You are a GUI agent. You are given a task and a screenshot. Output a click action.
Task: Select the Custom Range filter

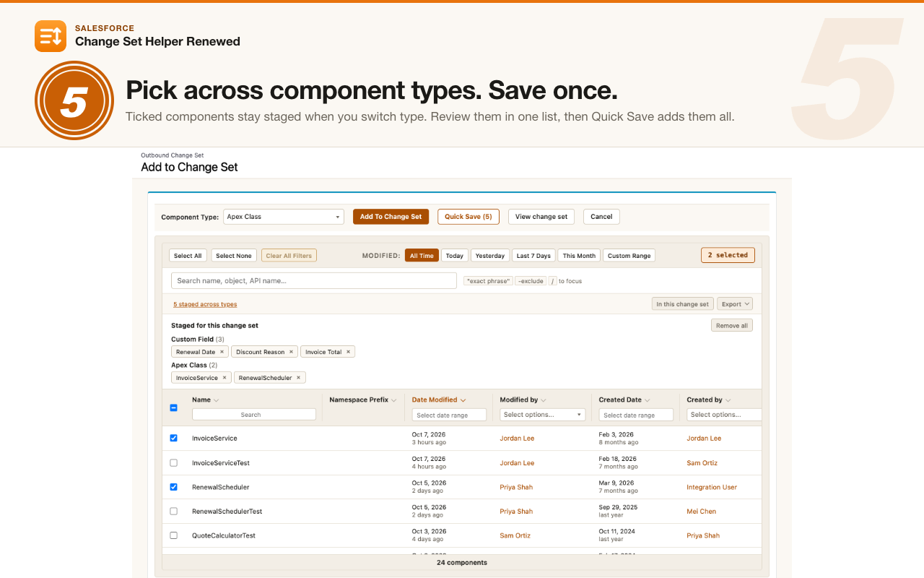(629, 256)
